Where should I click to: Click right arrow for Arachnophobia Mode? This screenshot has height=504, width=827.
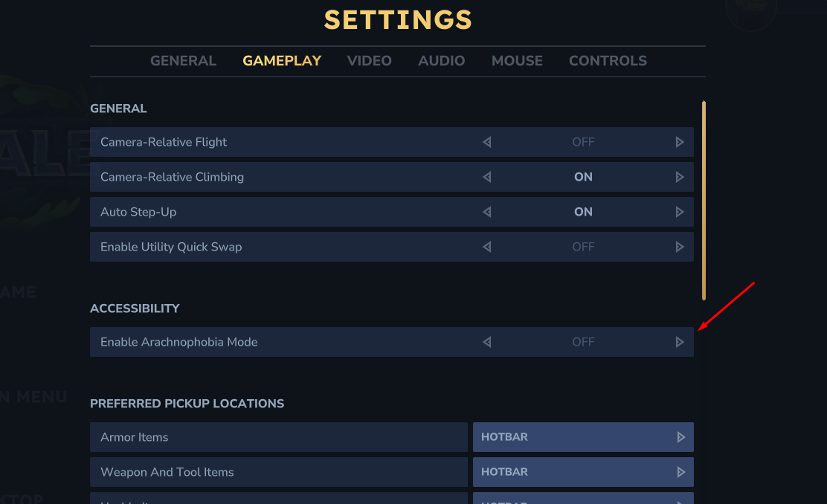(679, 342)
